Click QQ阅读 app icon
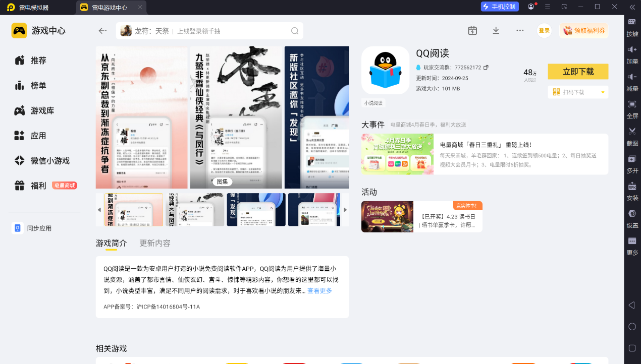Image resolution: width=641 pixels, height=364 pixels. [x=386, y=70]
